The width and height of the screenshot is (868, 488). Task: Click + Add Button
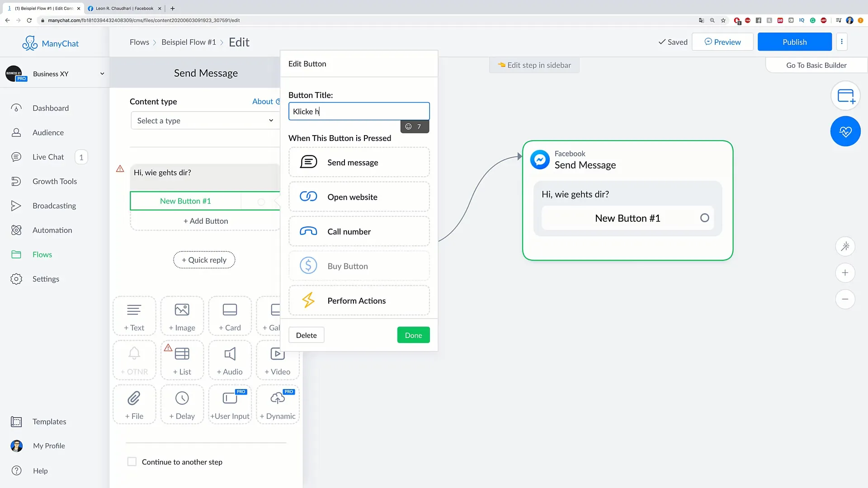click(206, 221)
